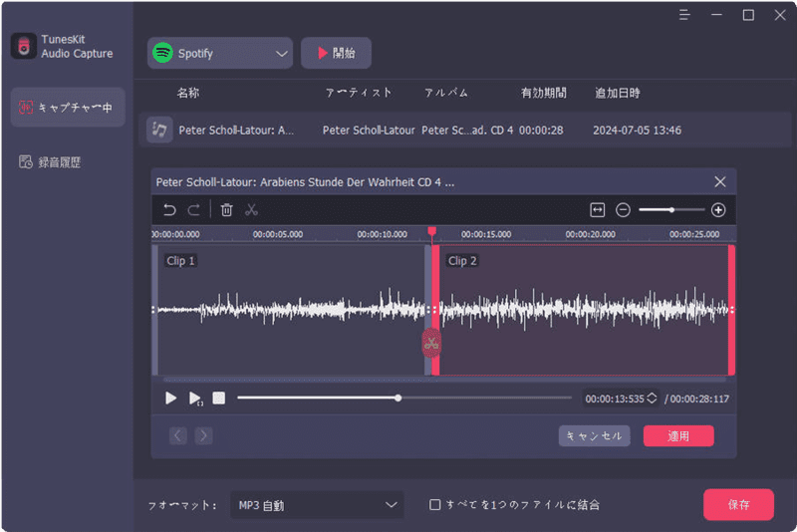The width and height of the screenshot is (797, 532).
Task: Click the playback progress slider knob
Action: click(x=398, y=398)
